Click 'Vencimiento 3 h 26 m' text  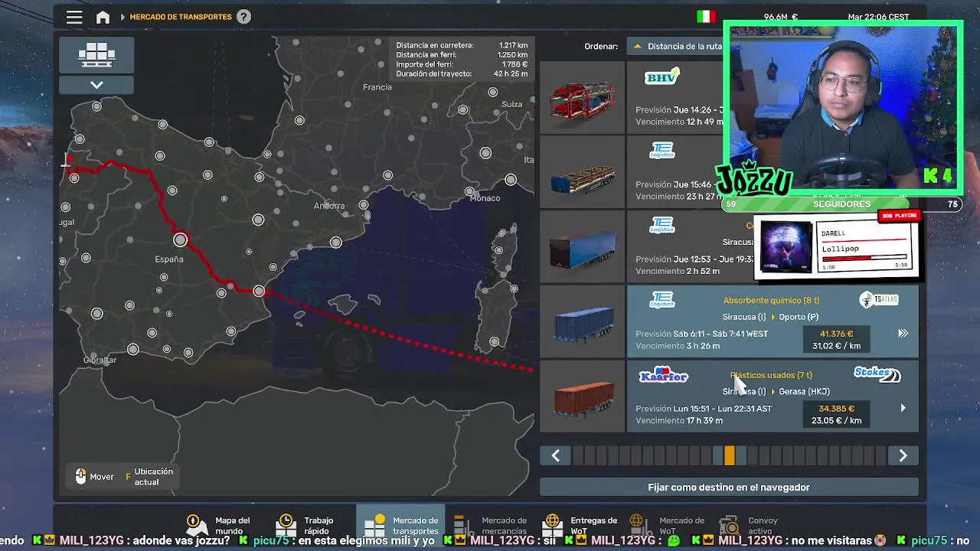[678, 346]
